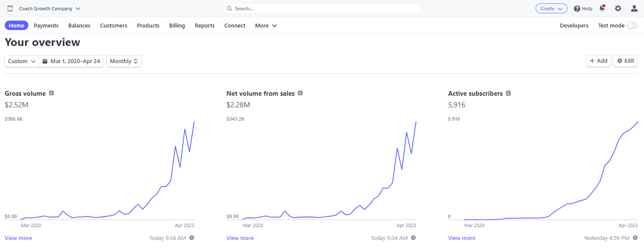Viewport: 644px width, 249px height.
Task: Expand the More navigation menu
Action: [x=266, y=26]
